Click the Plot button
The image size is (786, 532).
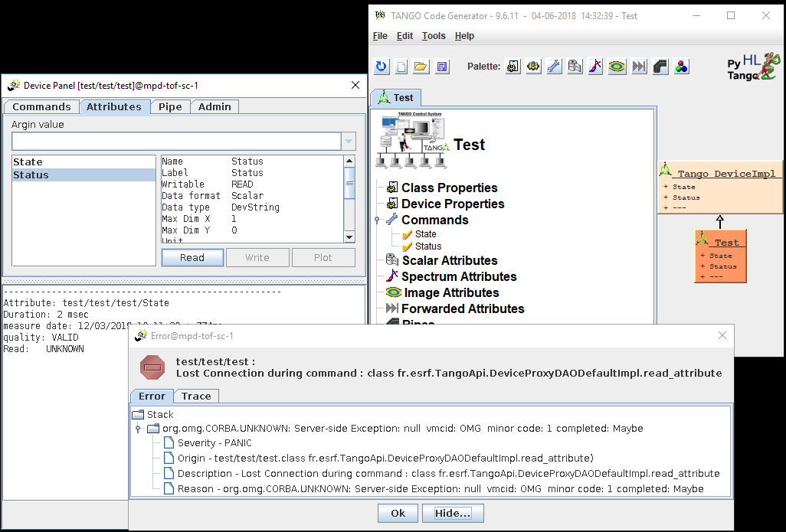point(323,257)
